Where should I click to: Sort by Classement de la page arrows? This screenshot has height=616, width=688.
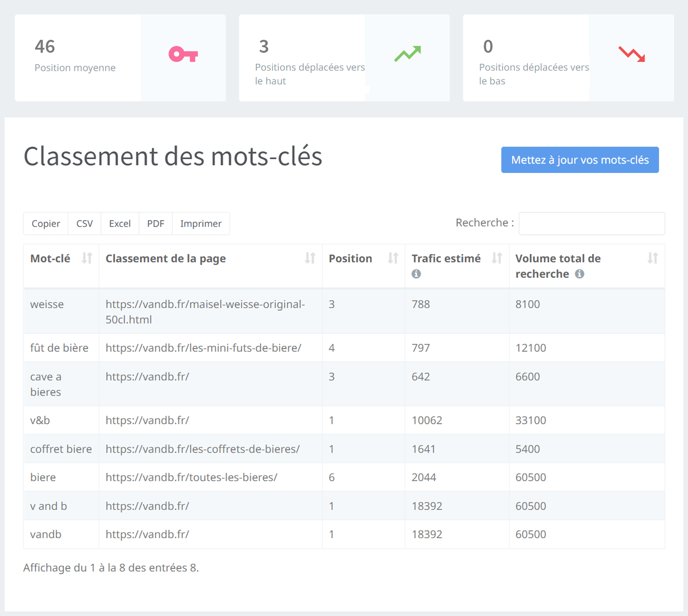pyautogui.click(x=310, y=258)
